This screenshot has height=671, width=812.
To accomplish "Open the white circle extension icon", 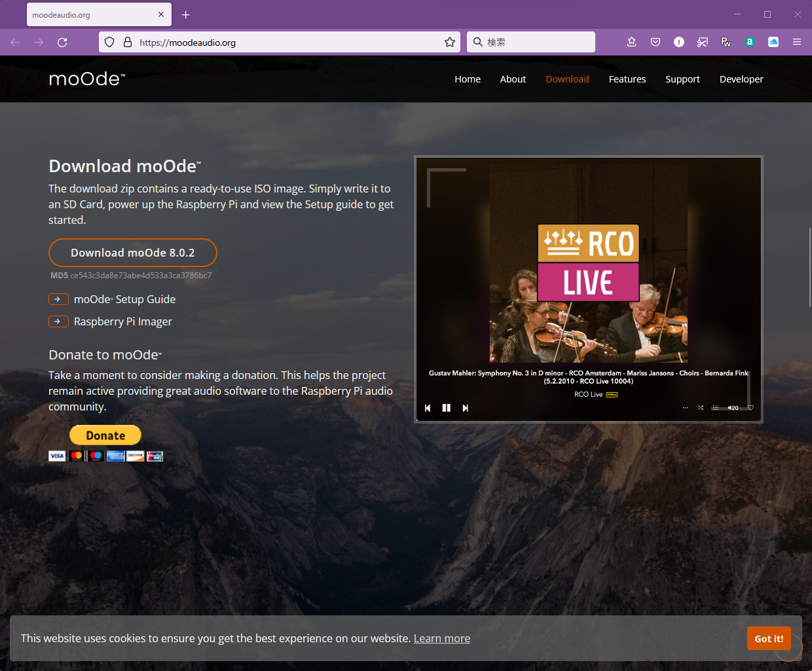I will point(679,42).
